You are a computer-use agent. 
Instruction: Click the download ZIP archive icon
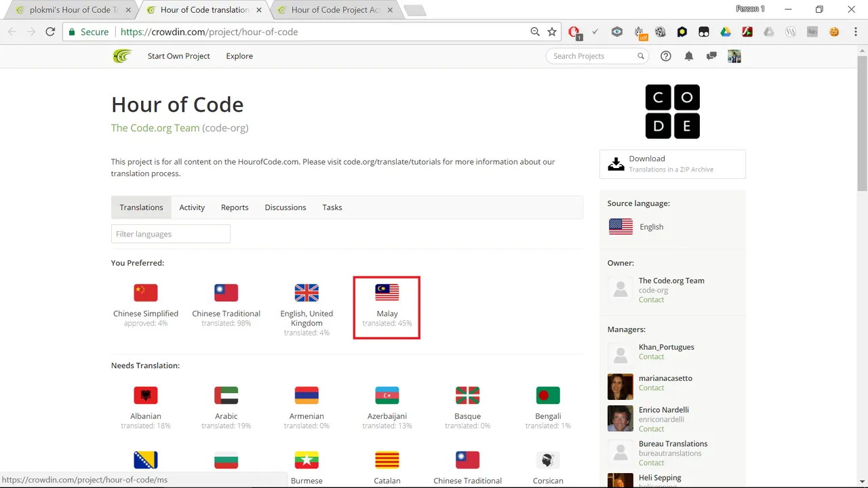coord(616,164)
